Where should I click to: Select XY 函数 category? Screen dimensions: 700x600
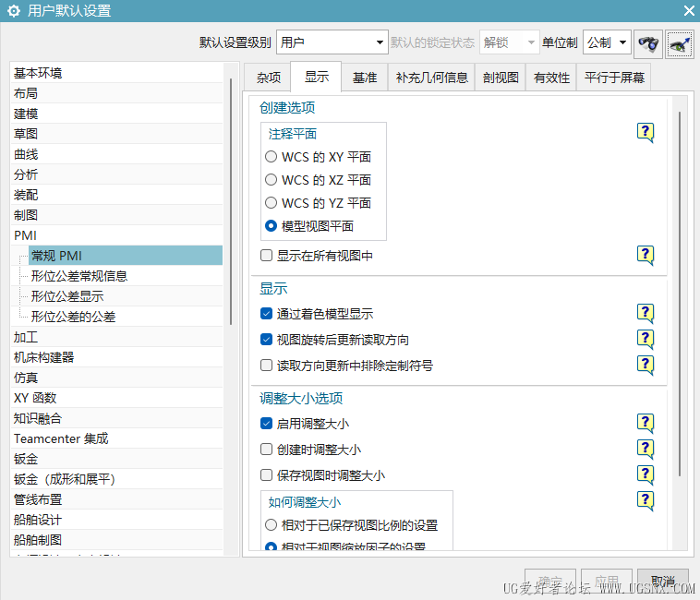[117, 398]
